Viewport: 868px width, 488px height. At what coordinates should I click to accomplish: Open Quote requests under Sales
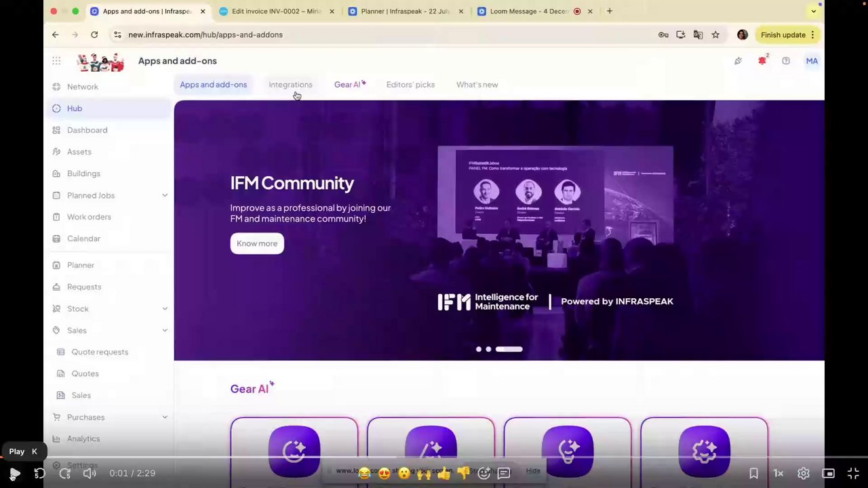(100, 352)
